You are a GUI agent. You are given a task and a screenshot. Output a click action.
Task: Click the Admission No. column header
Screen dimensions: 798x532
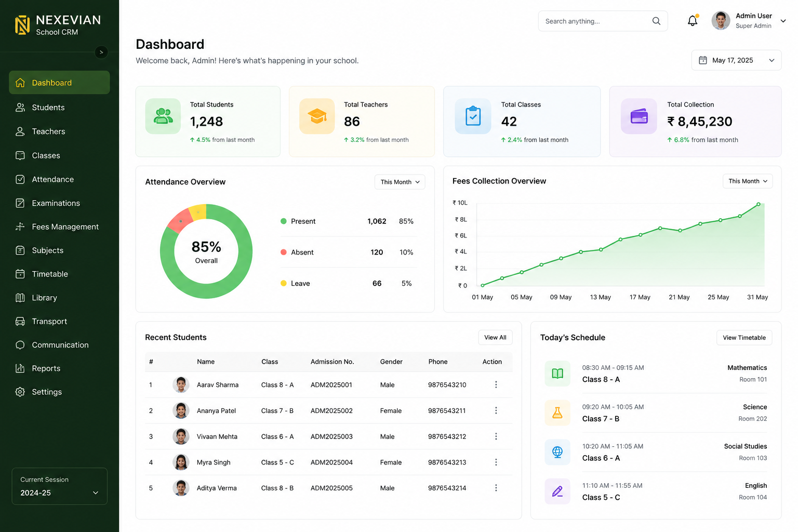coord(332,362)
